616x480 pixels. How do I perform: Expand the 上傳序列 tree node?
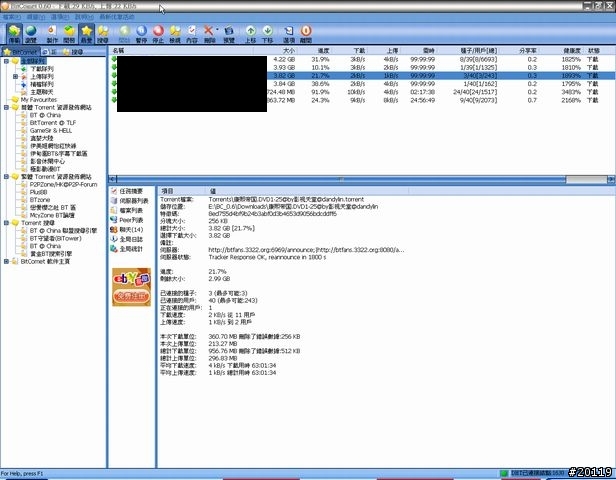(x=15, y=77)
